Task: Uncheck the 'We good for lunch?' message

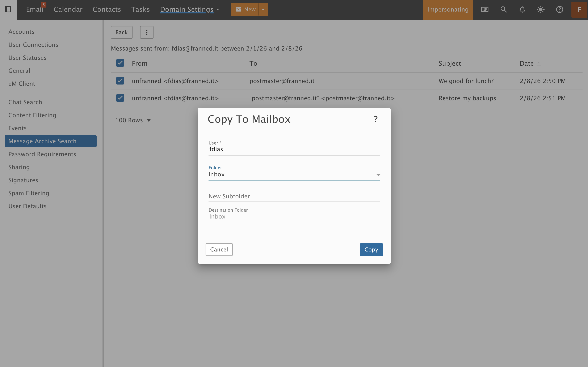Action: (x=120, y=81)
